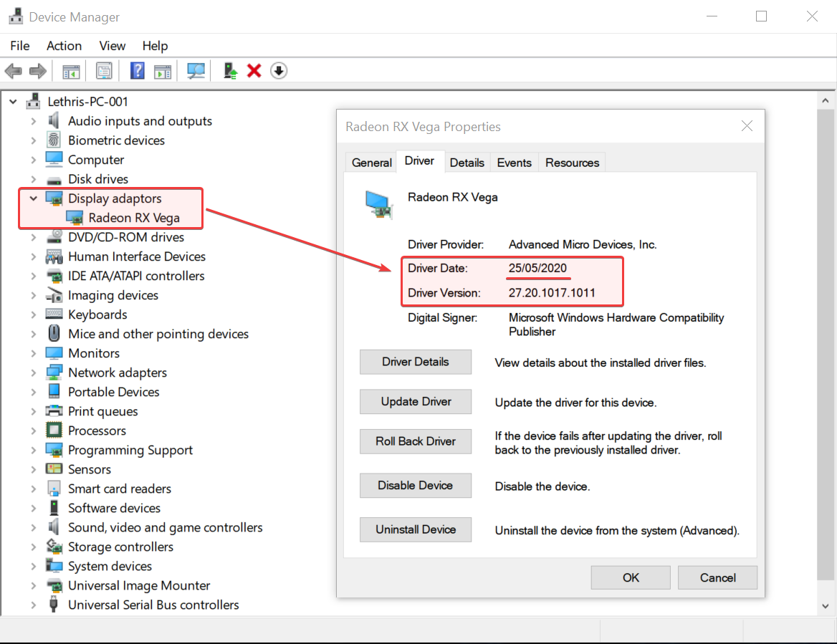
Task: Select the Universal Image Mounter tree item
Action: pyautogui.click(x=139, y=585)
